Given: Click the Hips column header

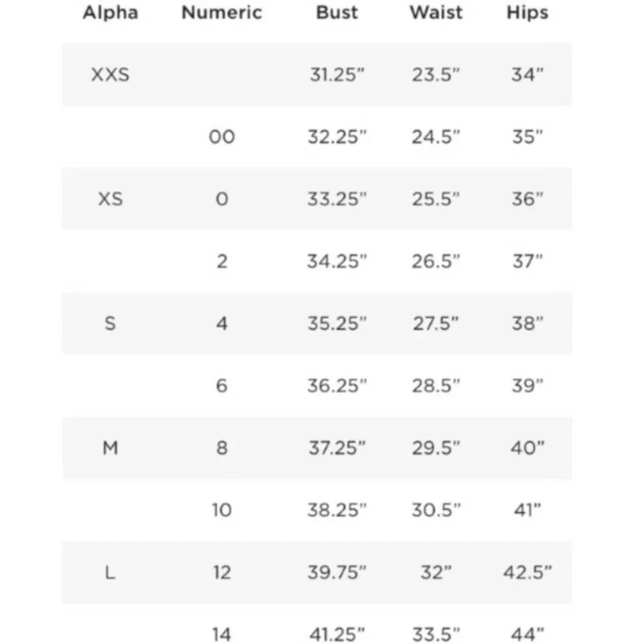Looking at the screenshot, I should (x=527, y=13).
